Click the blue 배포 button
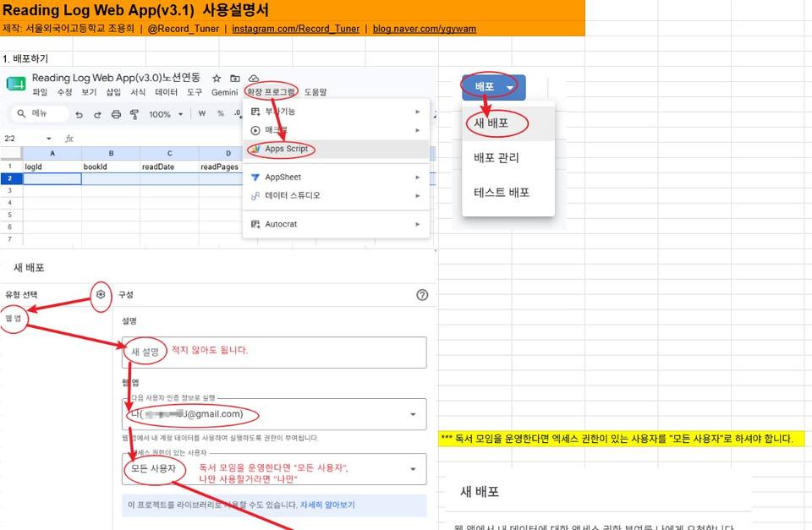 click(x=493, y=87)
